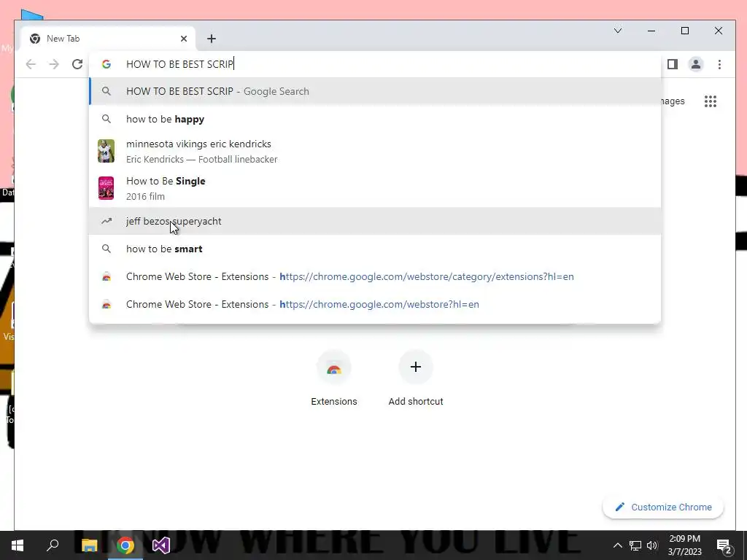Open Chrome Web Store category/extensions link
Screen dimensions: 747x560
click(x=375, y=276)
